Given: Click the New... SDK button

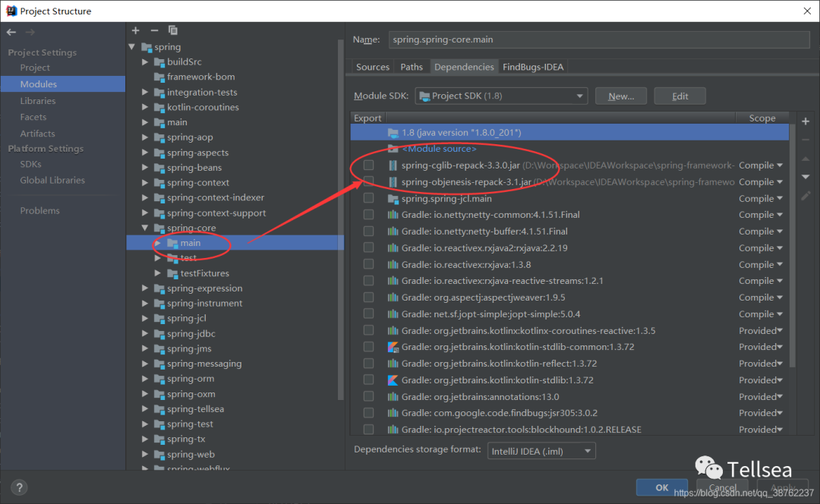Looking at the screenshot, I should [621, 96].
